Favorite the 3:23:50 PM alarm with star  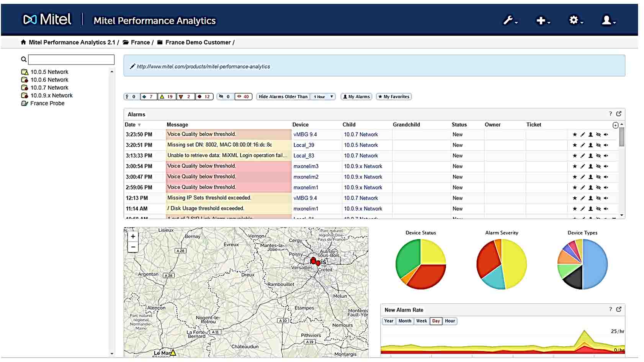point(574,134)
